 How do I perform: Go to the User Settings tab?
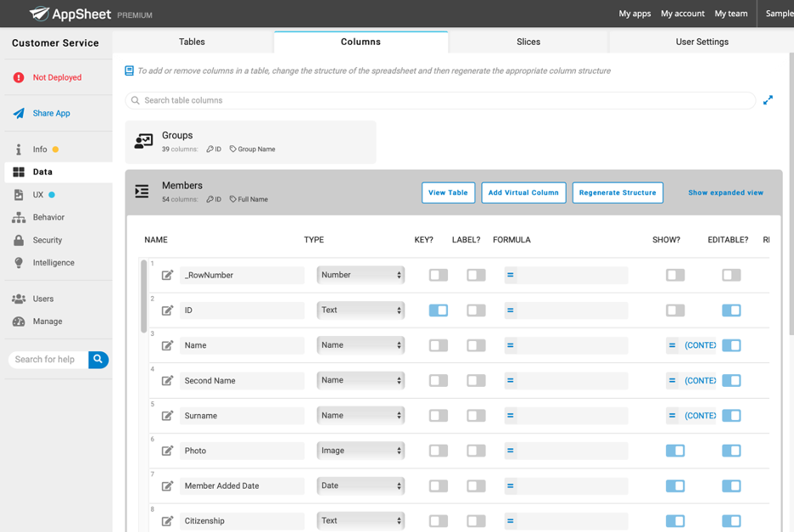(702, 42)
